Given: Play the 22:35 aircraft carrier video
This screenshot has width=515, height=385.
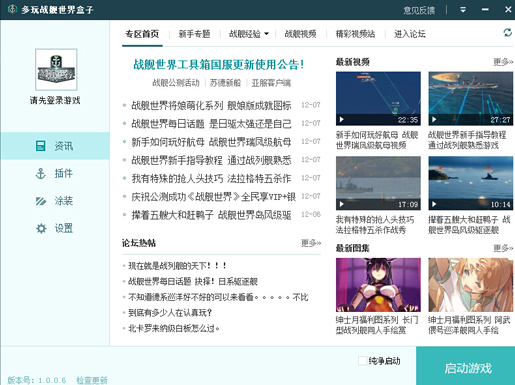Looking at the screenshot, I should [378, 98].
